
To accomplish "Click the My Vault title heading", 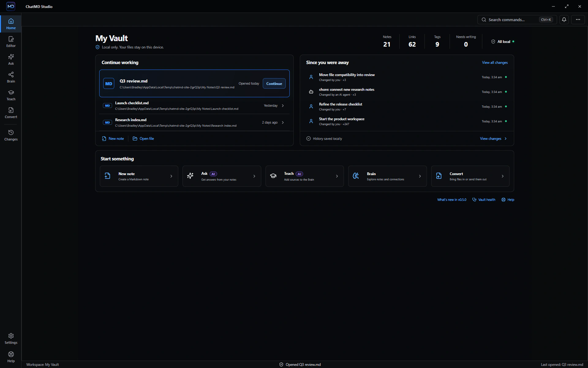I will pos(111,38).
